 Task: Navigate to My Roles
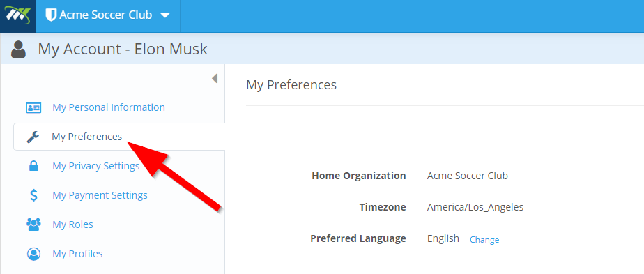[72, 224]
